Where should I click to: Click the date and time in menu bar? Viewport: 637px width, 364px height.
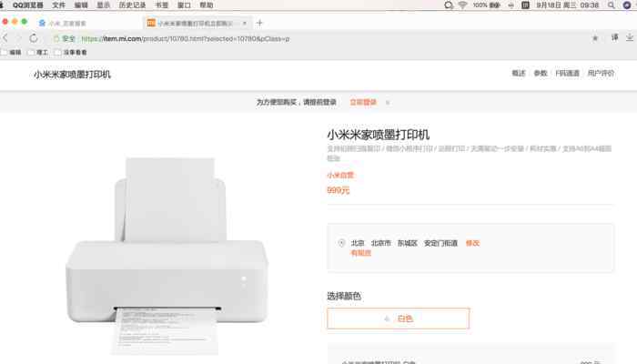click(x=568, y=5)
